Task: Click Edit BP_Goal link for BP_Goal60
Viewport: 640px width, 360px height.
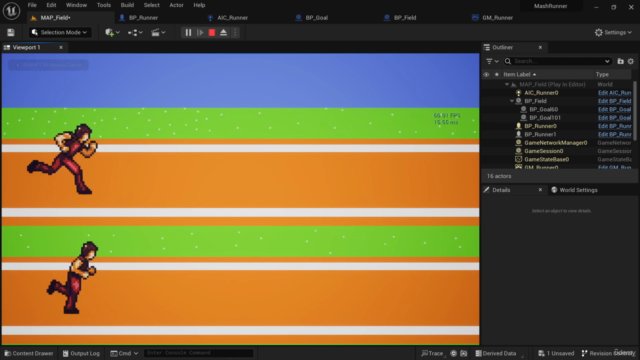Action: point(614,109)
